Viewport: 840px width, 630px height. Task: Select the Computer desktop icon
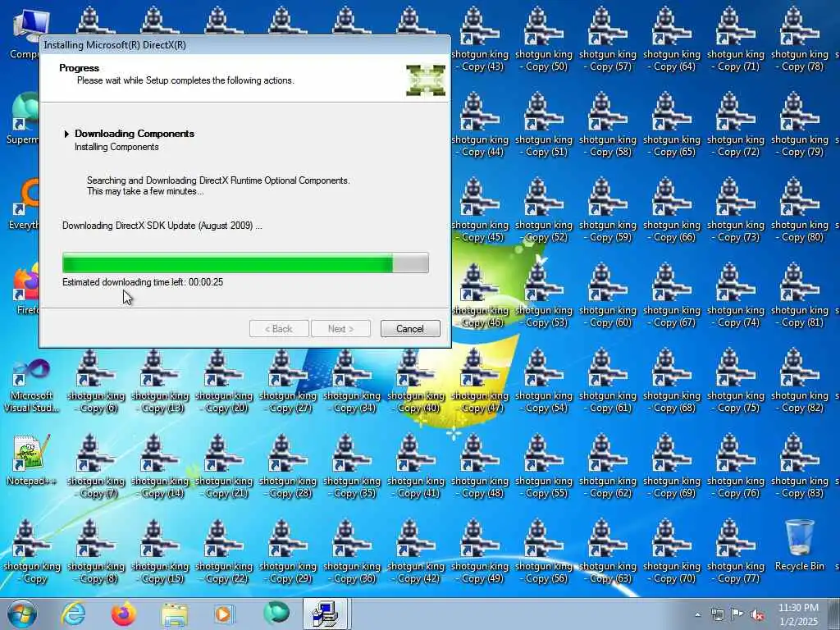coord(24,33)
